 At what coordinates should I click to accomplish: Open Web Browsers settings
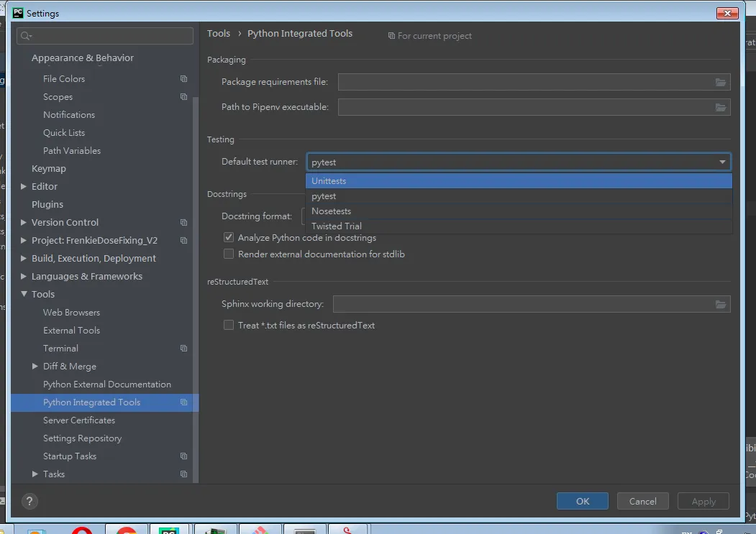71,313
